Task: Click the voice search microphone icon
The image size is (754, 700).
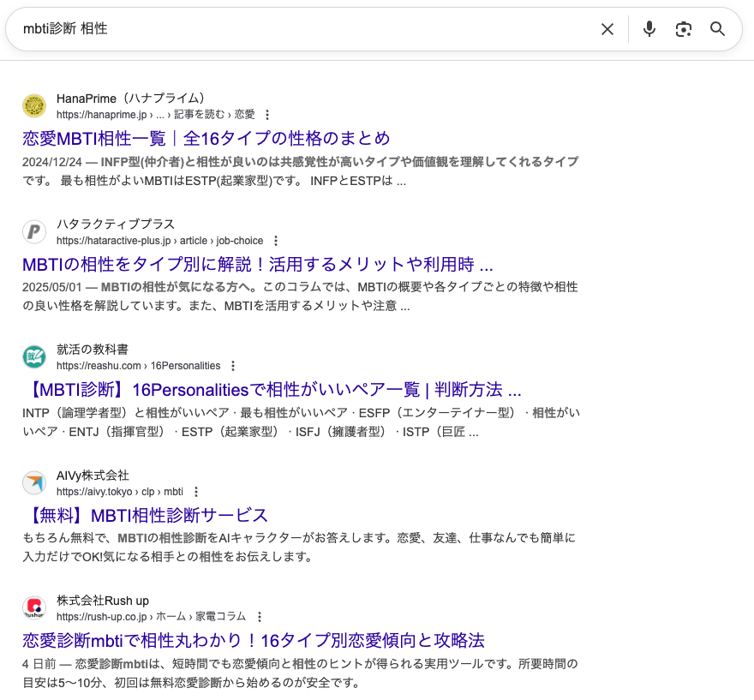Action: [x=649, y=29]
